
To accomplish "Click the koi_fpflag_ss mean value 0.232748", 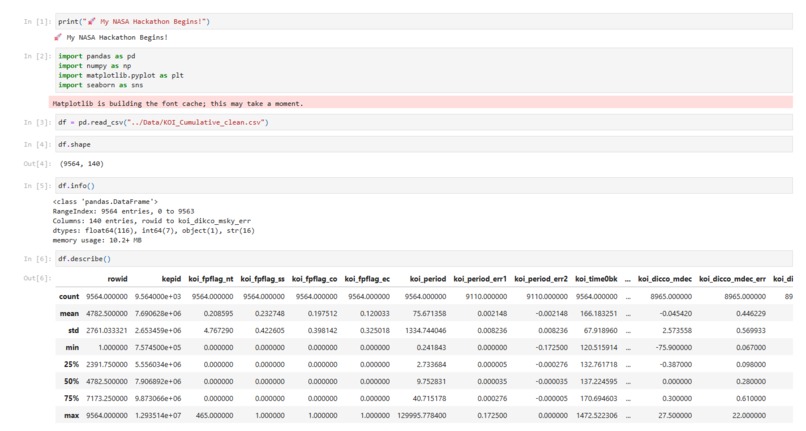I will pyautogui.click(x=270, y=314).
